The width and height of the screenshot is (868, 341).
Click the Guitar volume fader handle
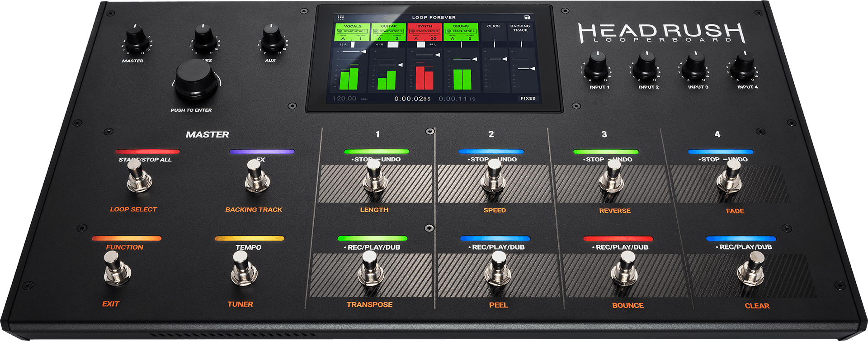[x=400, y=65]
